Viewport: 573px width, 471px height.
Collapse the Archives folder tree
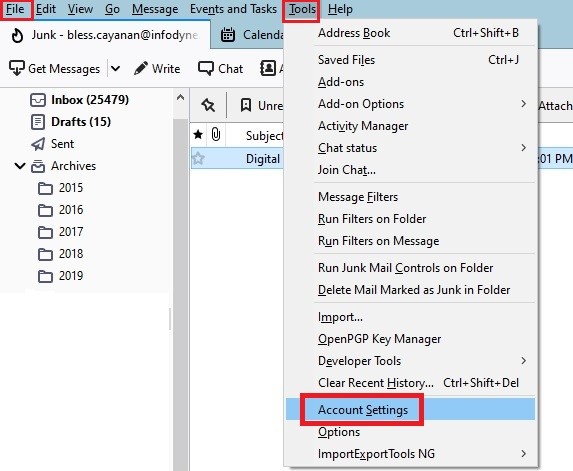point(20,166)
